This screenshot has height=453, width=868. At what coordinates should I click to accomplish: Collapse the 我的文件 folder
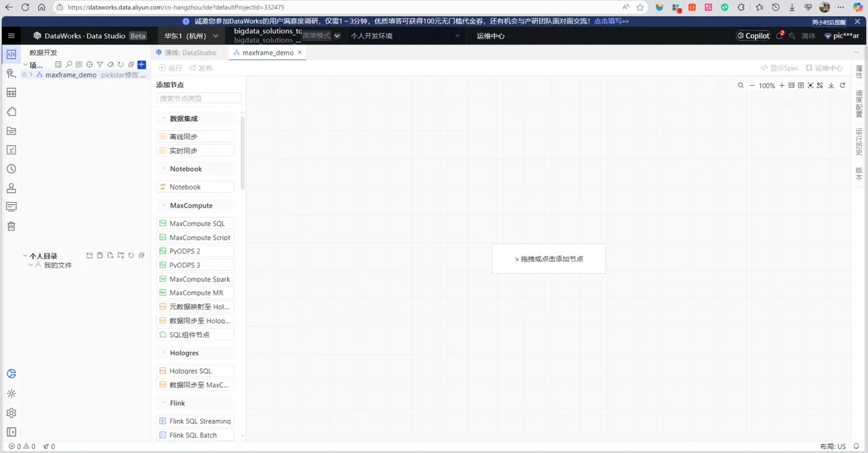click(x=31, y=265)
